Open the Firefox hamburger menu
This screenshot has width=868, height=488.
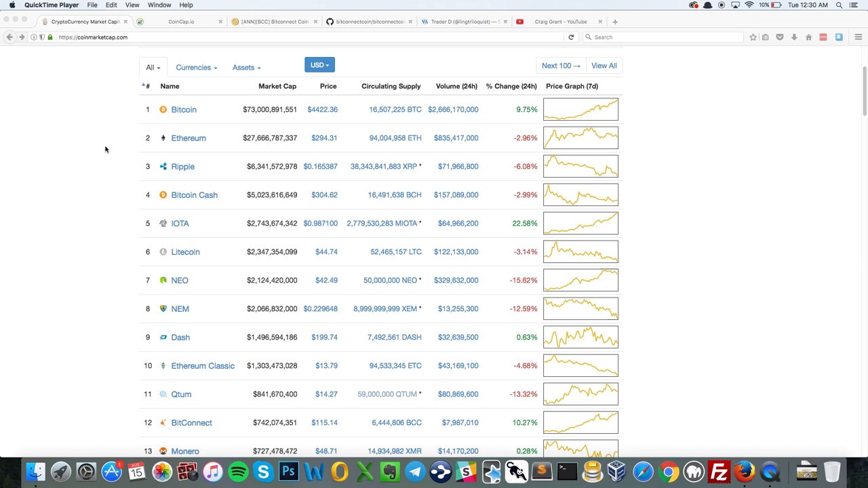point(858,37)
